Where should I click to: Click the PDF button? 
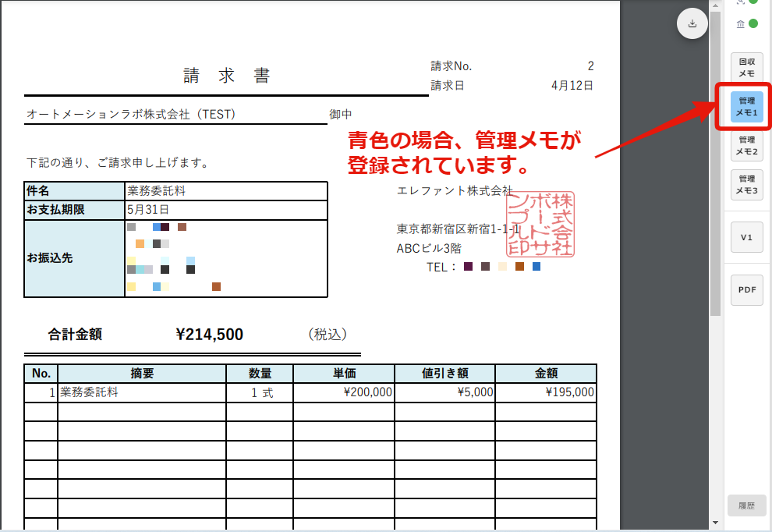(x=746, y=289)
